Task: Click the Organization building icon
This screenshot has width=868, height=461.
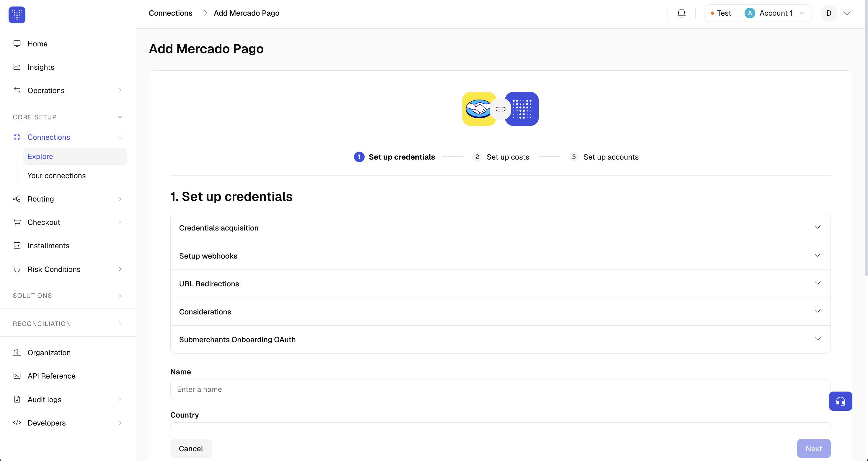Action: click(17, 353)
